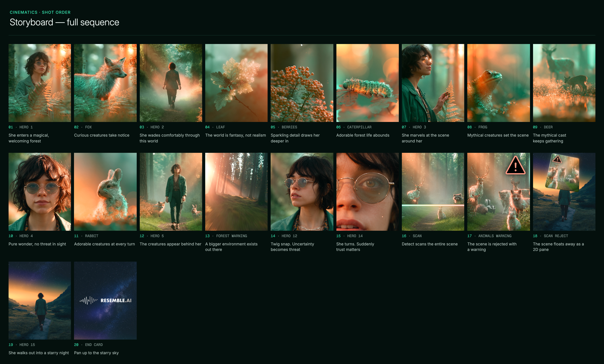The image size is (604, 364).
Task: Open the 06 Caterpillar shot image
Action: [367, 83]
